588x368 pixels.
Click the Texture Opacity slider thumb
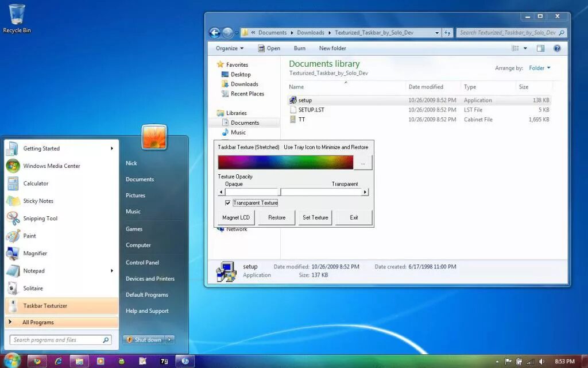point(280,192)
